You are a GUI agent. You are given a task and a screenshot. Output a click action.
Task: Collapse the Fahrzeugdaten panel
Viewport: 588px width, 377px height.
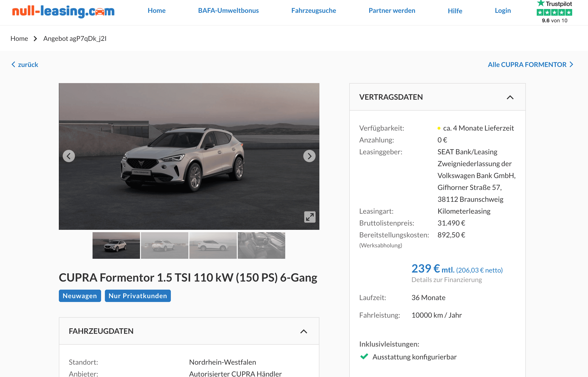304,331
